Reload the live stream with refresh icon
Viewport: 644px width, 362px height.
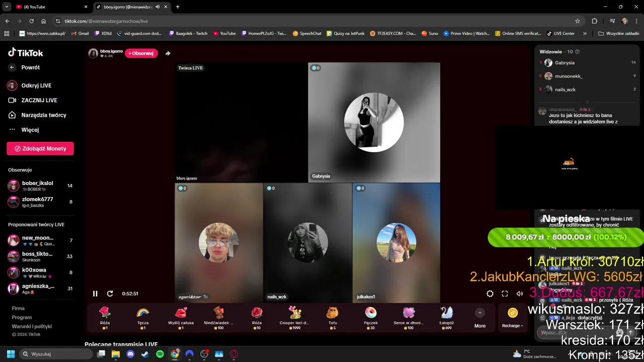110,294
